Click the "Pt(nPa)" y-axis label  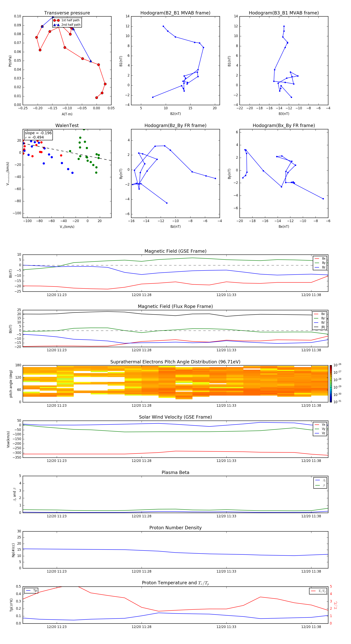[x=10, y=61]
